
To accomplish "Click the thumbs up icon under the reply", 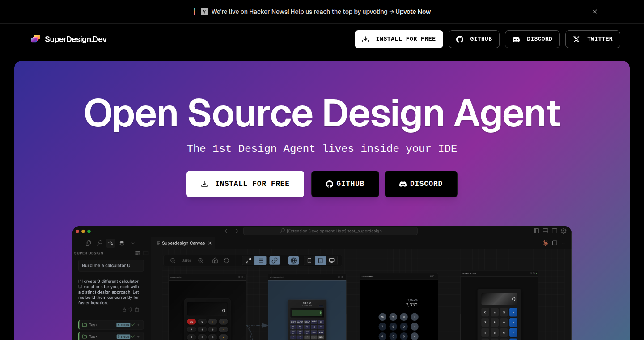I will pos(124,310).
